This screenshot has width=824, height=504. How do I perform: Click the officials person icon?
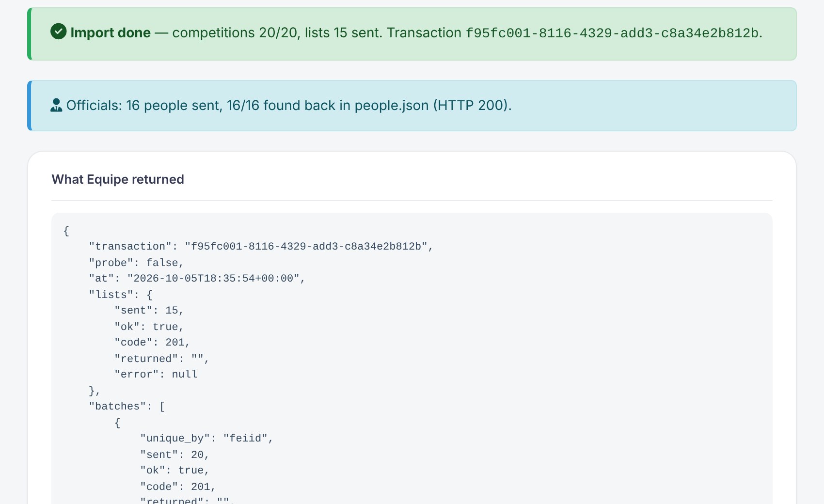click(x=56, y=105)
